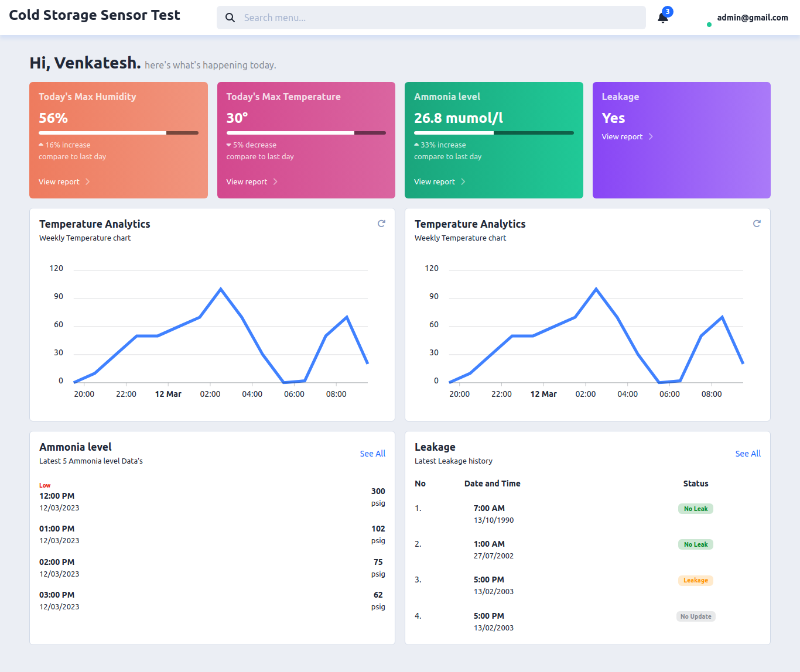
Task: Click the 102 psig reading
Action: pyautogui.click(x=378, y=534)
